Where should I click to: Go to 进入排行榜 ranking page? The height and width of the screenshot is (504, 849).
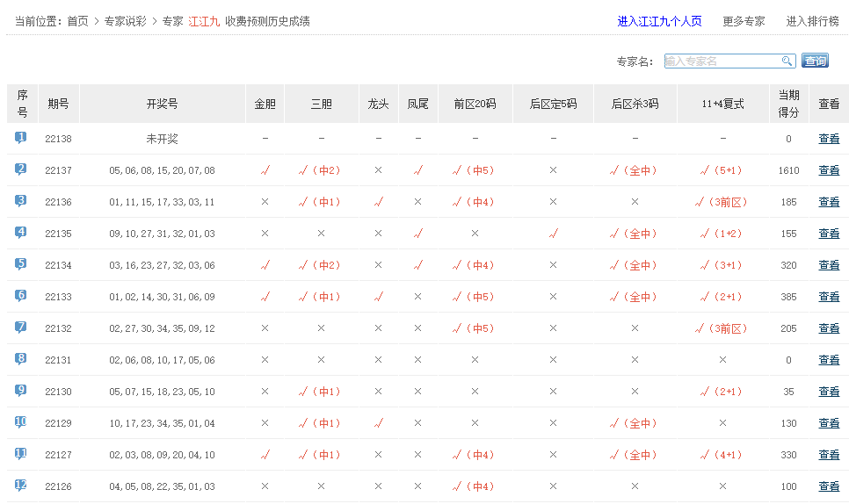[x=812, y=21]
